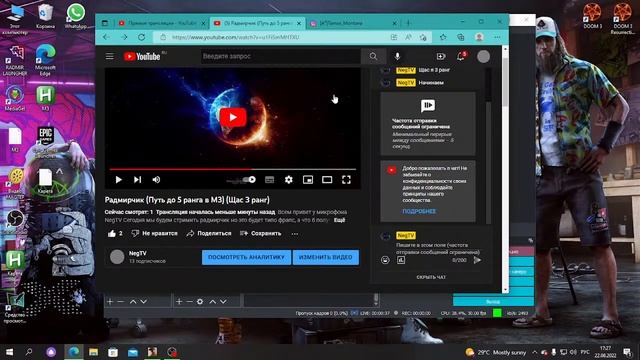Toggle subtitles in the video player
Viewport: 640px width, 360px height.
click(269, 180)
